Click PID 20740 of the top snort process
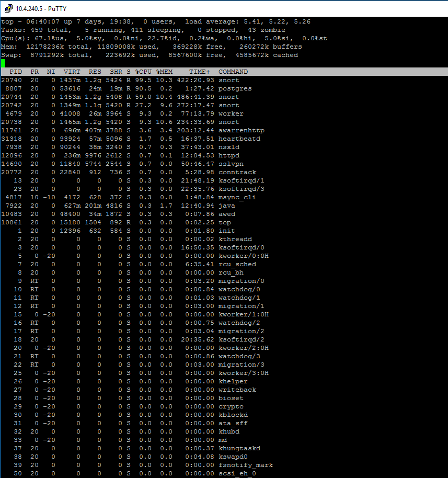 (x=12, y=80)
